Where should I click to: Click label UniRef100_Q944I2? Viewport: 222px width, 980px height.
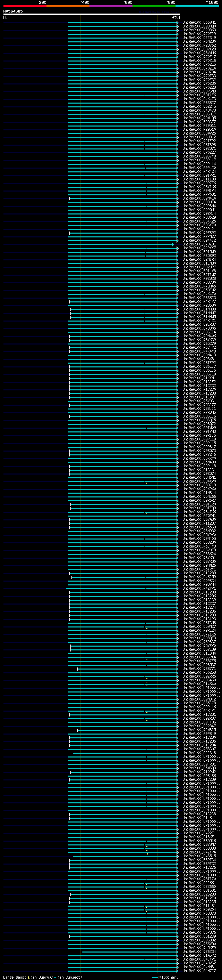(199, 241)
